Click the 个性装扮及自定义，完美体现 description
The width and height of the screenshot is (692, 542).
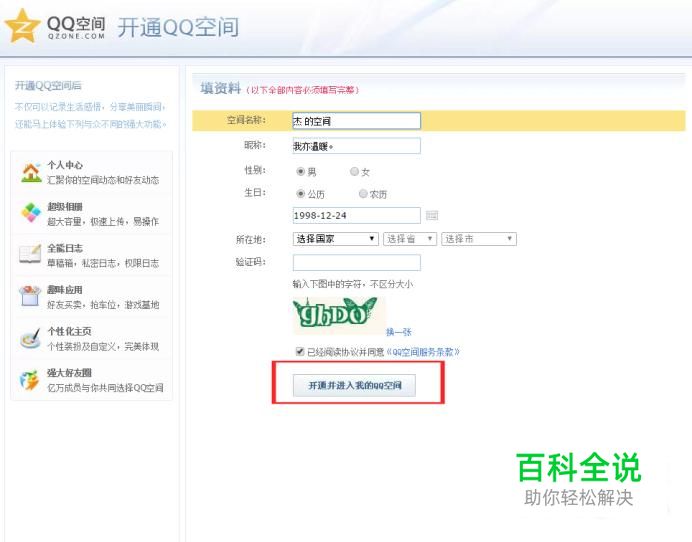103,346
